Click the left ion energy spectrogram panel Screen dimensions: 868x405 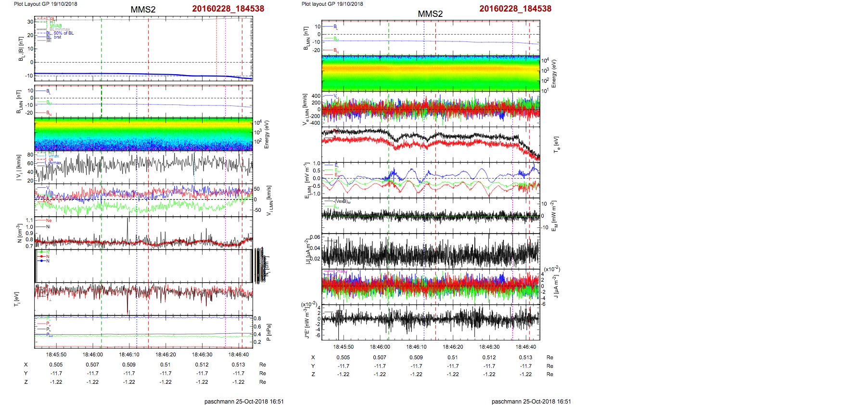143,134
